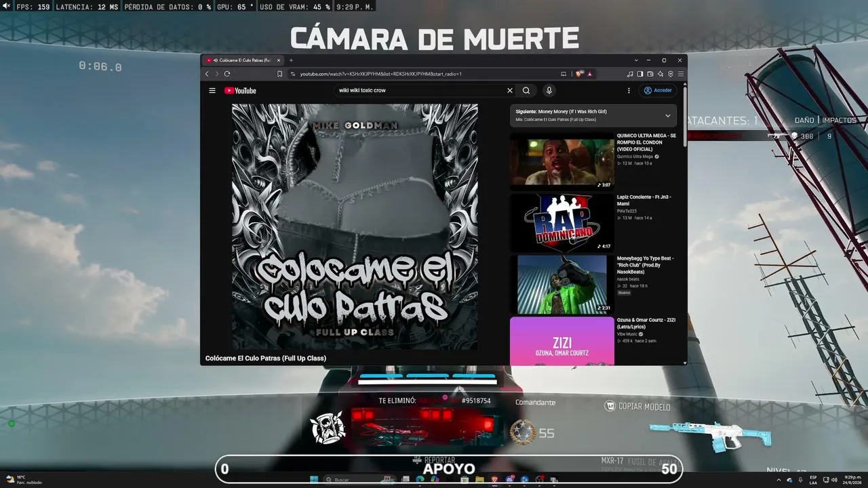Open Microsoft Edge from the taskbar
The width and height of the screenshot is (868, 488).
coord(420,480)
